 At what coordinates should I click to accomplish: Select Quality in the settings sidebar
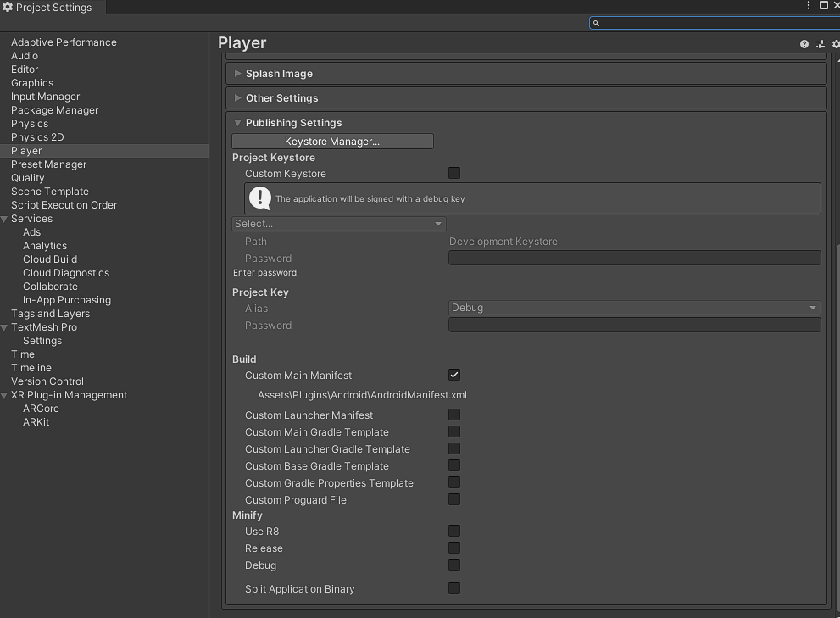click(x=28, y=177)
